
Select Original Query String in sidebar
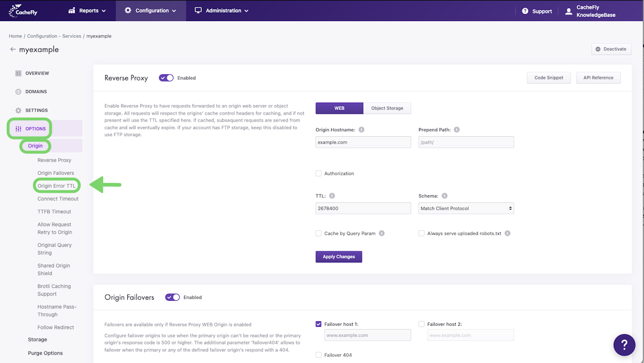pos(55,249)
